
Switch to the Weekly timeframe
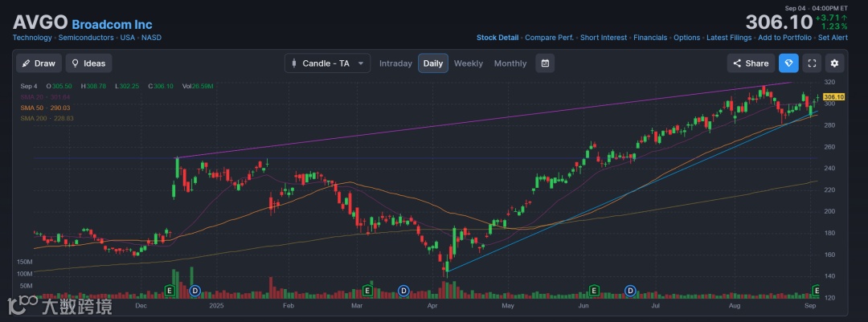(469, 63)
